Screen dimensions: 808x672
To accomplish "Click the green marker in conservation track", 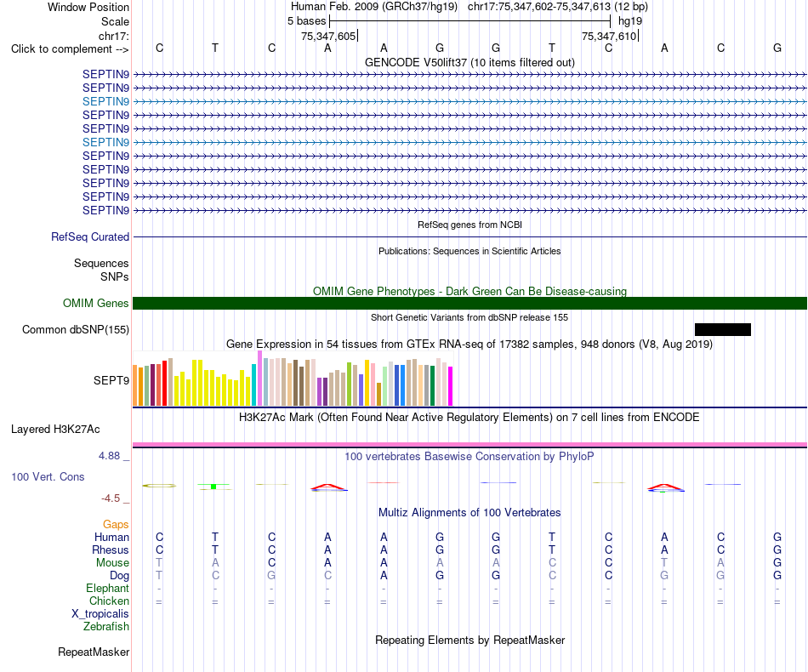I will click(x=213, y=487).
